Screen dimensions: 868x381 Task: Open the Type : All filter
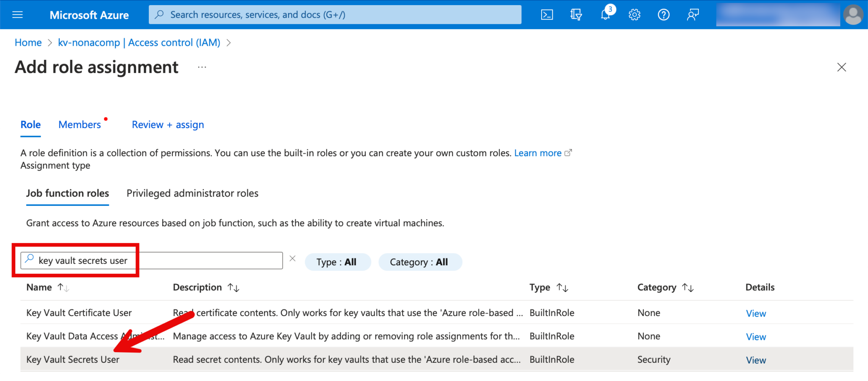tap(337, 262)
